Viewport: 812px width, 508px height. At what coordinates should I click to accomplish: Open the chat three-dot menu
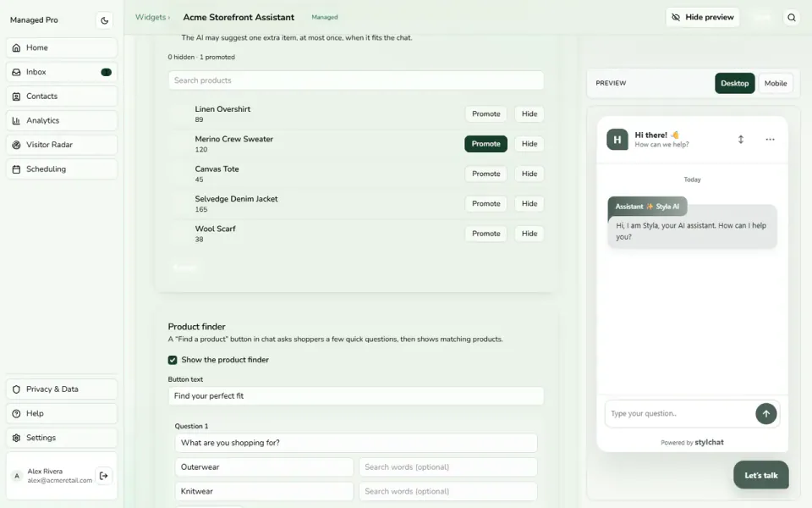coord(770,140)
